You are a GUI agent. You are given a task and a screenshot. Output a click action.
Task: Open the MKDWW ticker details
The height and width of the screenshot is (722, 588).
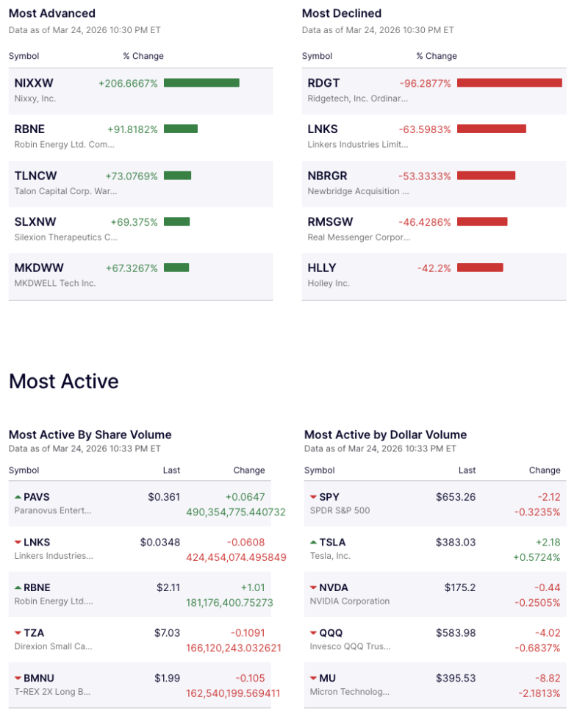pyautogui.click(x=37, y=268)
